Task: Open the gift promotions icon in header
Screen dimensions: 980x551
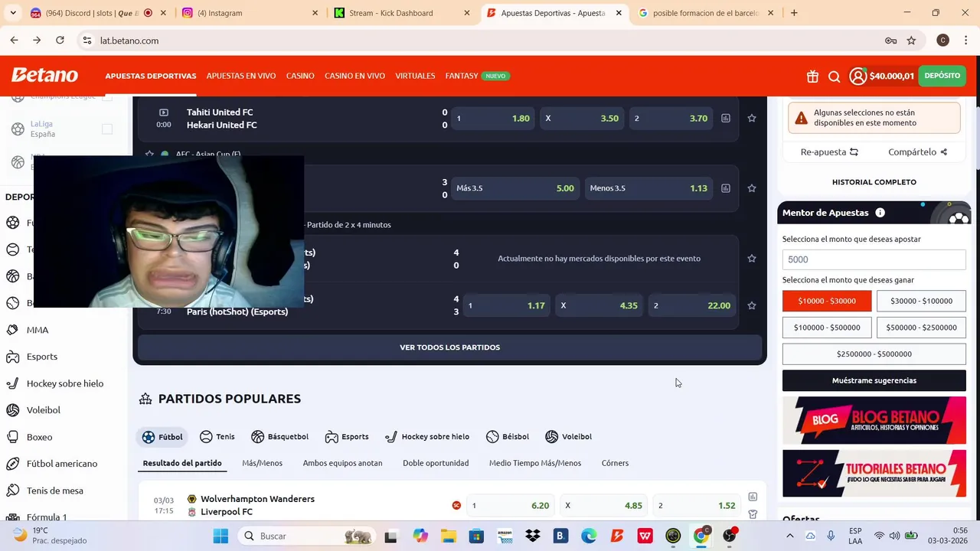Action: click(812, 76)
